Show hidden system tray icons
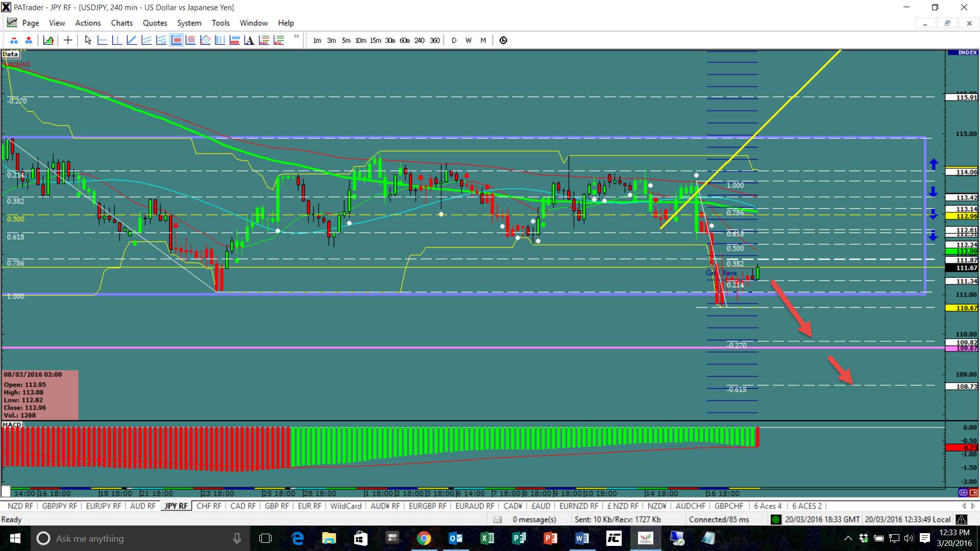This screenshot has width=980, height=551. point(848,538)
